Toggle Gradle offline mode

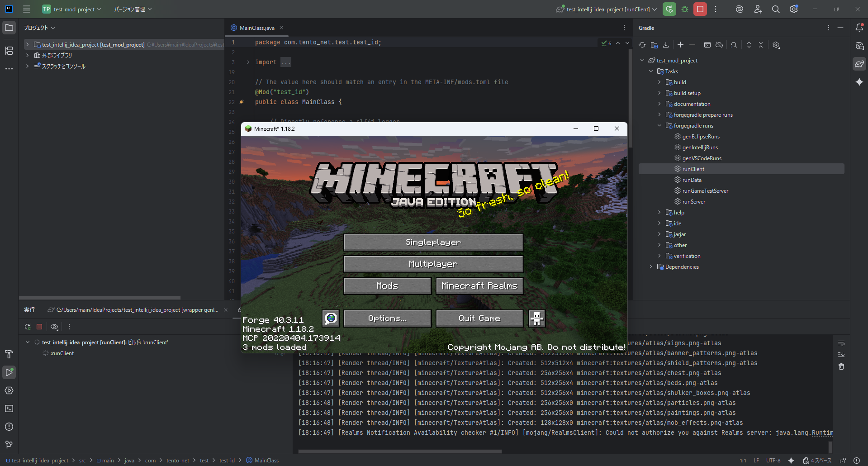719,45
